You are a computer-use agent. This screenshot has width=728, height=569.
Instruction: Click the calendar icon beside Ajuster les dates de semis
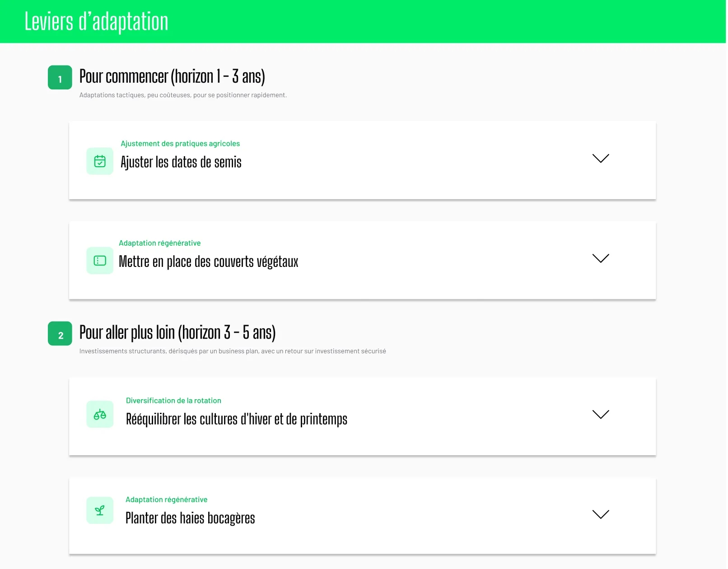(x=100, y=161)
